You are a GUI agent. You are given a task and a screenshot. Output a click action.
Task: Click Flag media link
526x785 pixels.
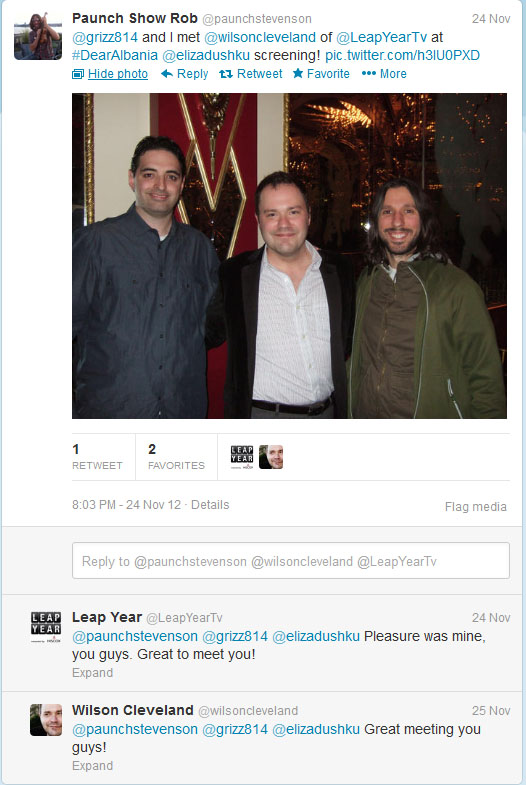(475, 507)
